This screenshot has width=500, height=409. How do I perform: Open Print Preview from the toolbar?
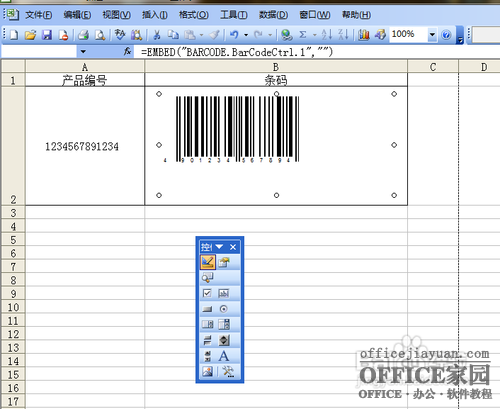100,35
